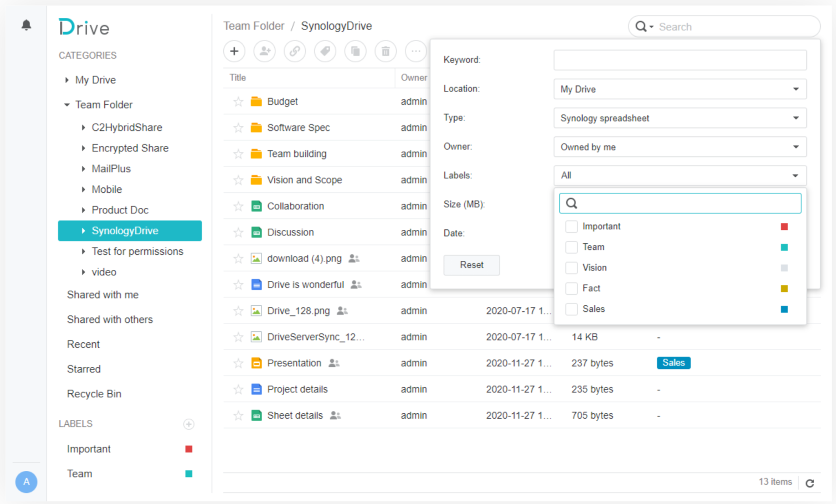Click the blue Sales color swatch
836x504 pixels.
784,309
